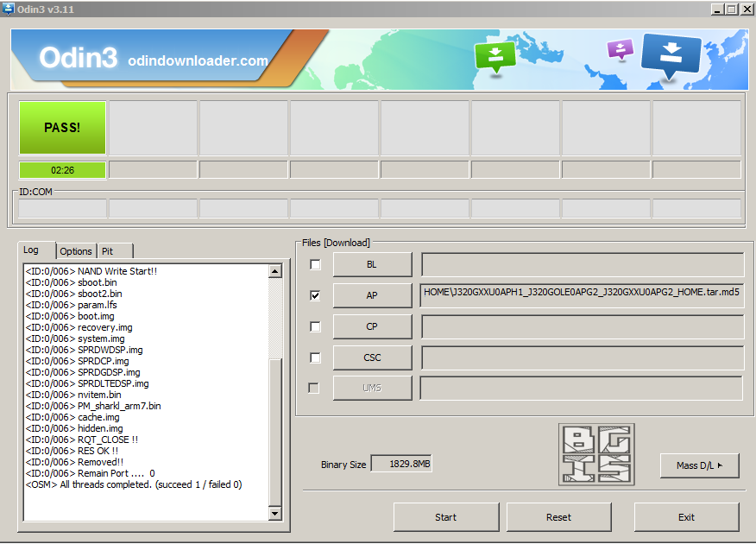Click the purple download icon in banner

(620, 49)
